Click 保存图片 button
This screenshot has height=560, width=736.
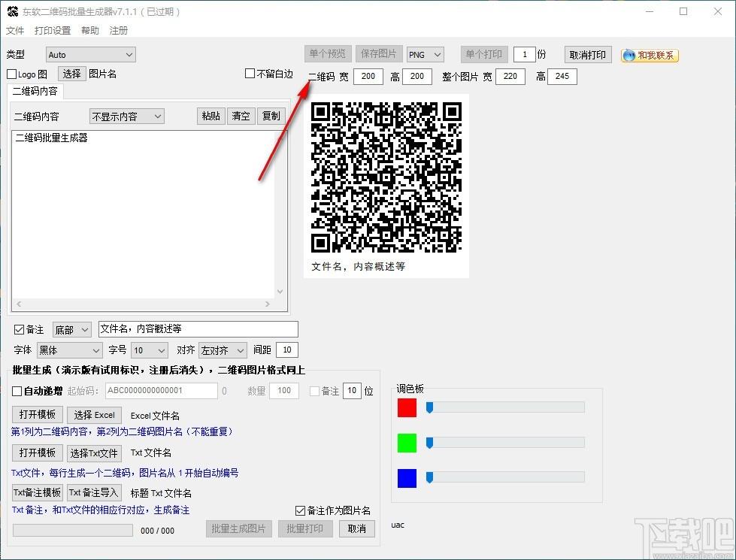tap(378, 54)
